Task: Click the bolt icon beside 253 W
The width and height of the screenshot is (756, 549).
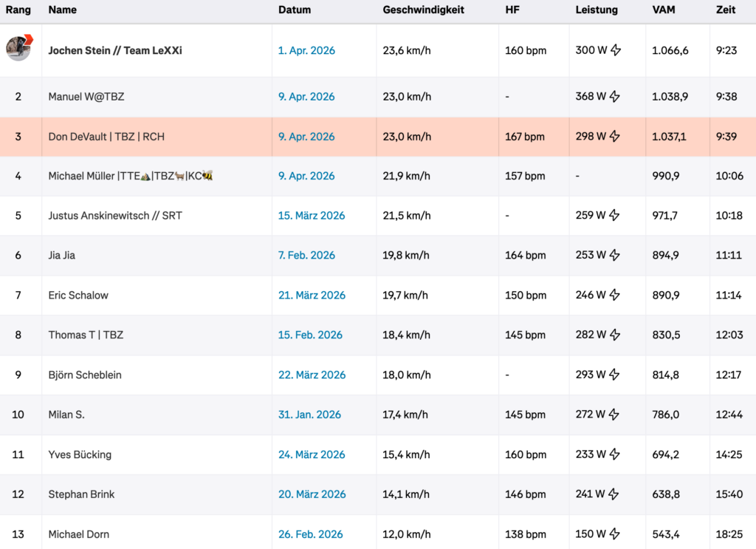Action: click(615, 256)
